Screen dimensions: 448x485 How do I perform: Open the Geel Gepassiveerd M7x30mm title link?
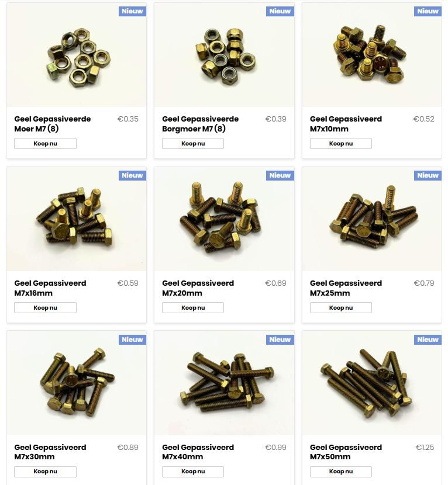[x=50, y=452]
